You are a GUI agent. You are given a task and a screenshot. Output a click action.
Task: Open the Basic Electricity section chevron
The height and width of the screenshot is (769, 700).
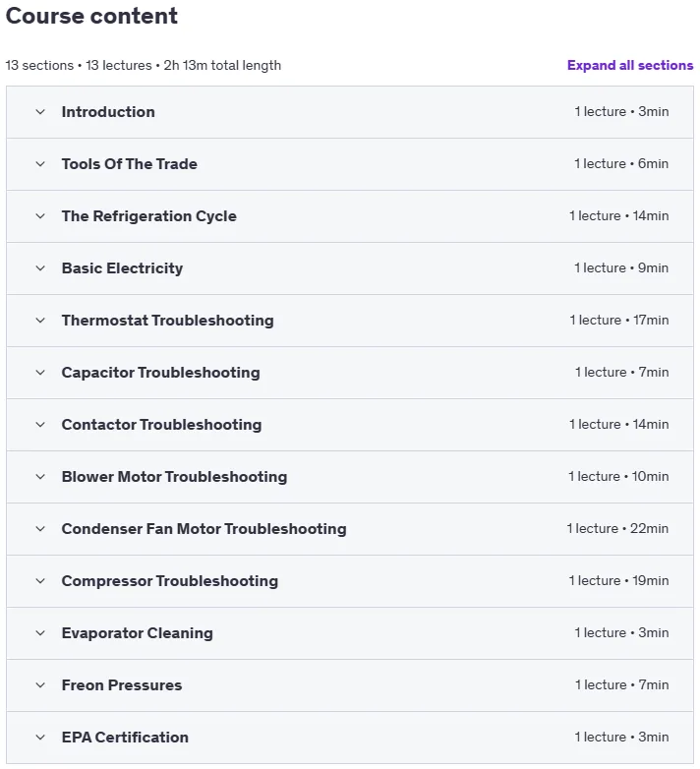[x=40, y=268]
